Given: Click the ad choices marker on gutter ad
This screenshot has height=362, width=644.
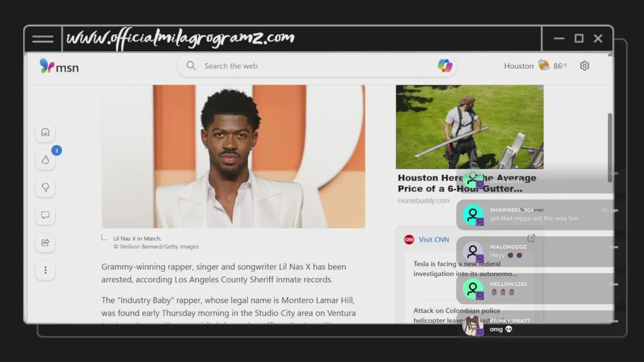Looking at the screenshot, I should tap(540, 87).
